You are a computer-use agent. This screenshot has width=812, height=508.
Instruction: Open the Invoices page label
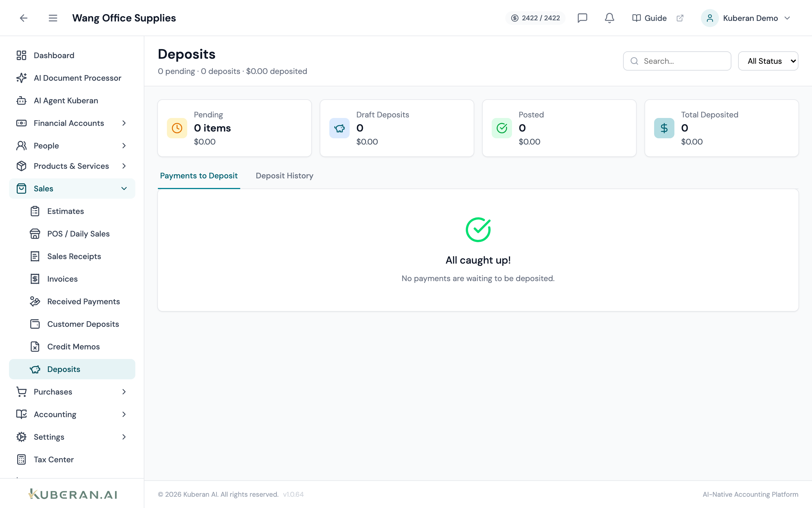tap(62, 279)
